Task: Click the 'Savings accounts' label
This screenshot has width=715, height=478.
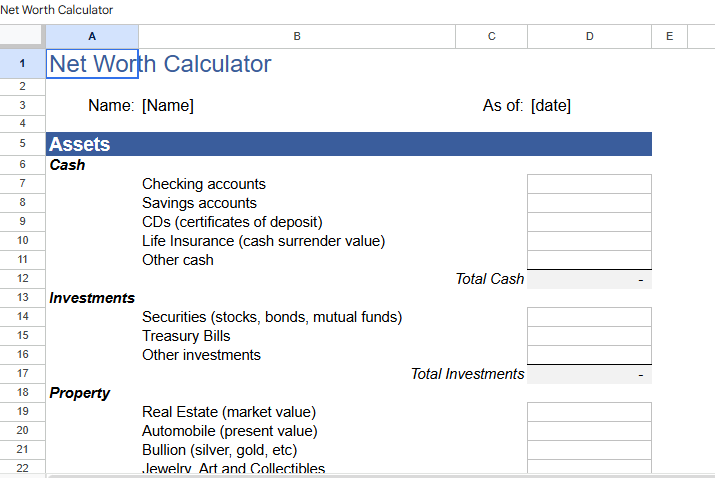Action: [199, 203]
